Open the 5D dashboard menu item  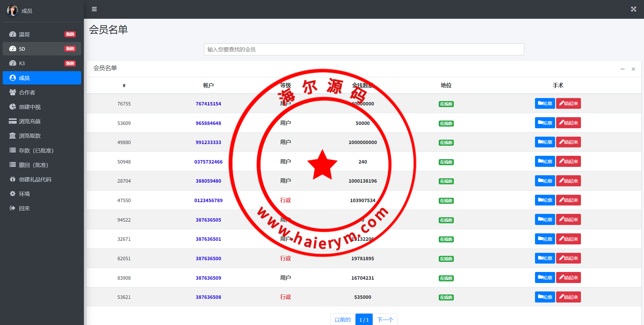(22, 49)
